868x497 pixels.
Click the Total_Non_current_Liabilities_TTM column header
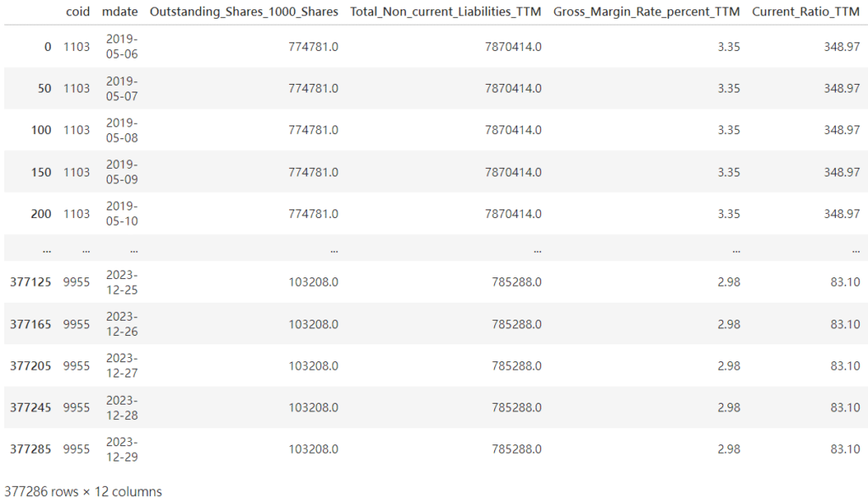click(x=446, y=13)
